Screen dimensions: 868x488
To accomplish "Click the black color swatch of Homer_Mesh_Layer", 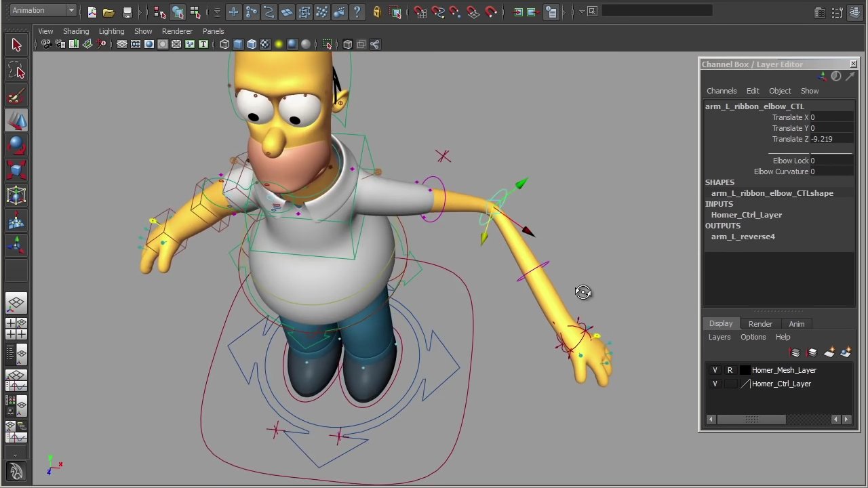I will click(745, 370).
